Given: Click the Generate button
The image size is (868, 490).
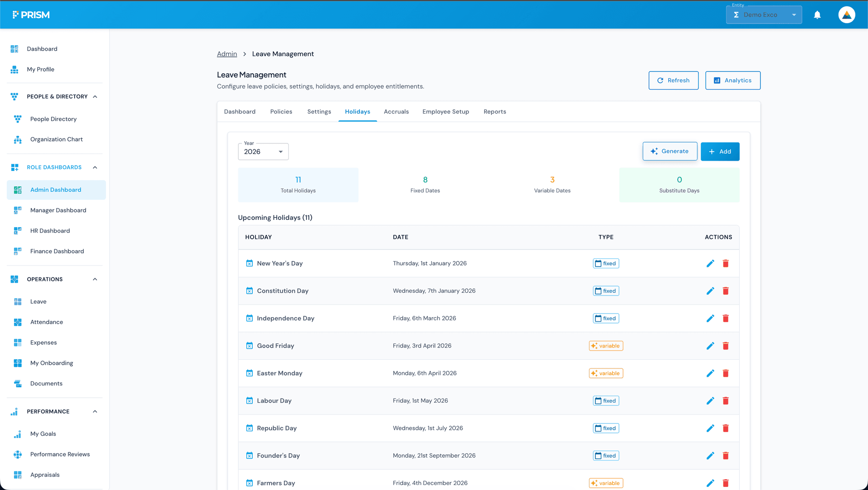Looking at the screenshot, I should point(670,151).
